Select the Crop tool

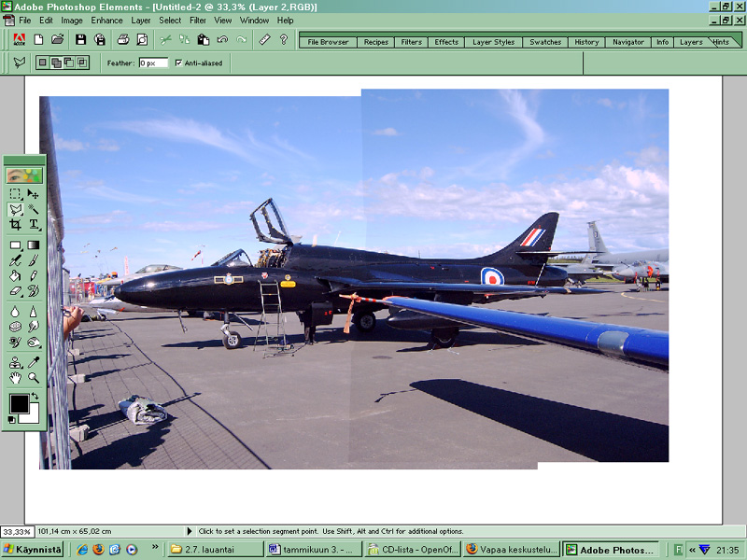click(15, 224)
